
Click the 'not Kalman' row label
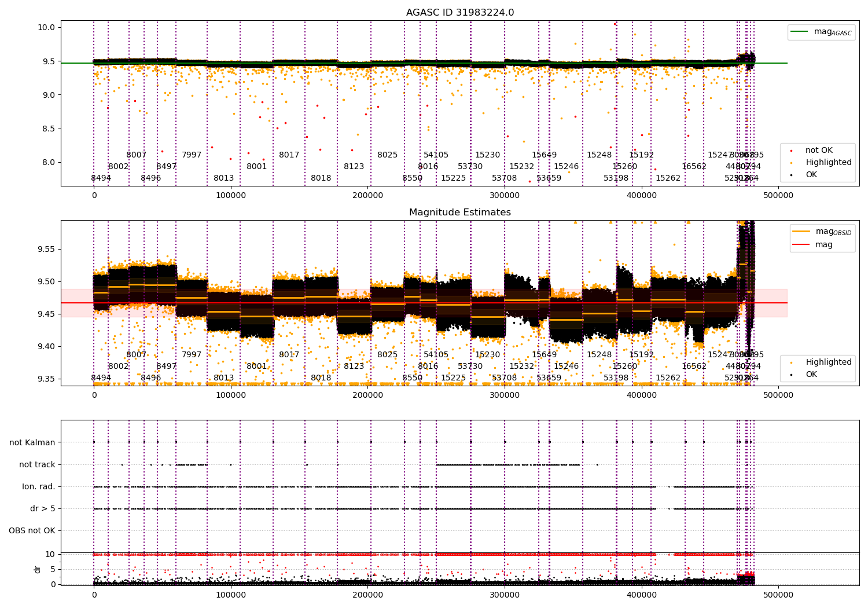click(x=32, y=442)
